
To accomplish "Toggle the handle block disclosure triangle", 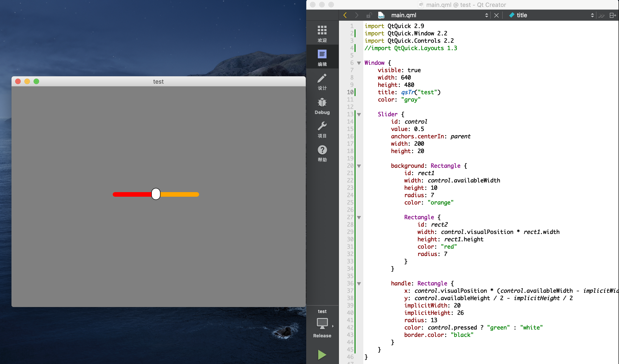I will [359, 283].
